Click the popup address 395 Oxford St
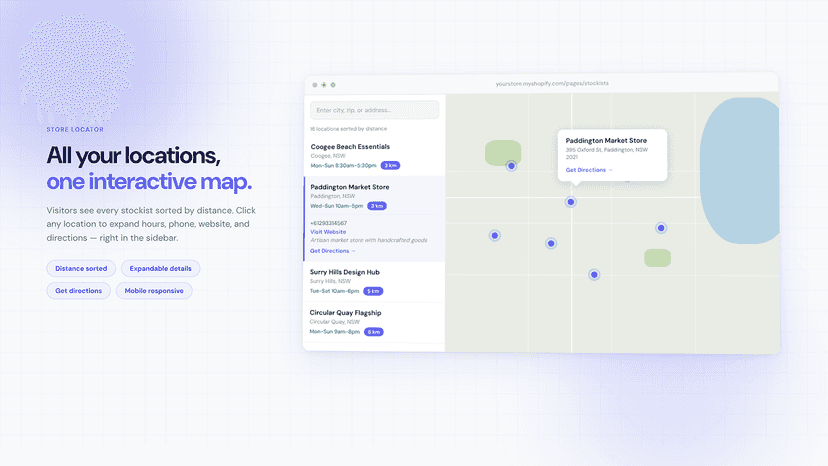This screenshot has width=828, height=466. [x=607, y=153]
